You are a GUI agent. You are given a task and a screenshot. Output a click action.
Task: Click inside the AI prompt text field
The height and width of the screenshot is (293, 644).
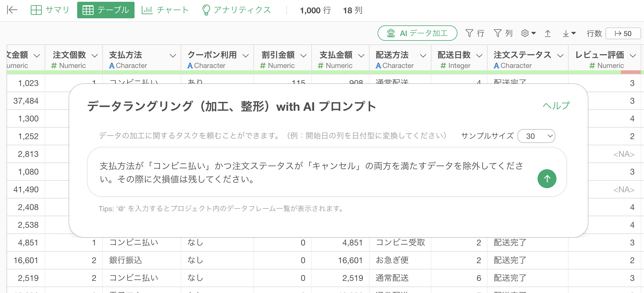310,172
